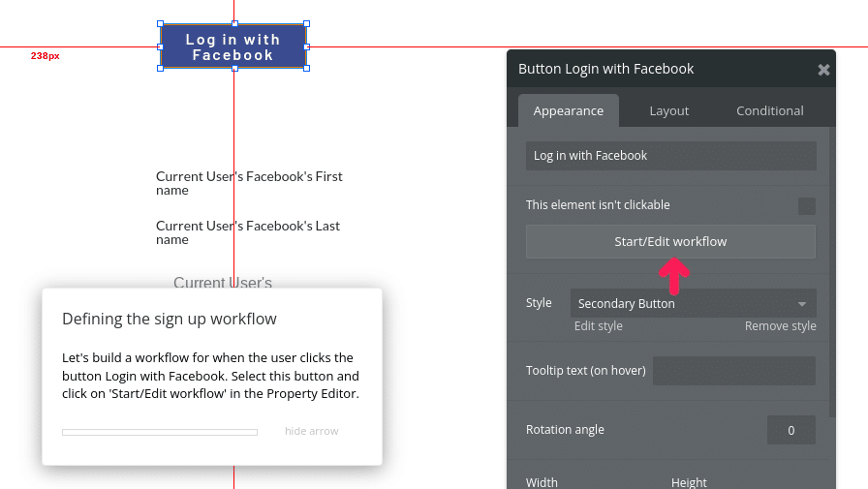Select the 'Log in with Facebook' button on canvas
The width and height of the screenshot is (868, 489).
click(233, 46)
